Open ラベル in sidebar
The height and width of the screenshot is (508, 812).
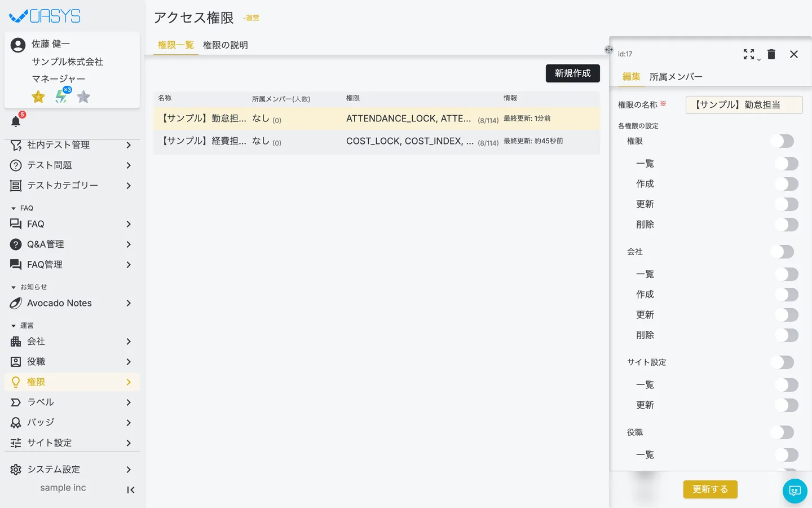(72, 402)
